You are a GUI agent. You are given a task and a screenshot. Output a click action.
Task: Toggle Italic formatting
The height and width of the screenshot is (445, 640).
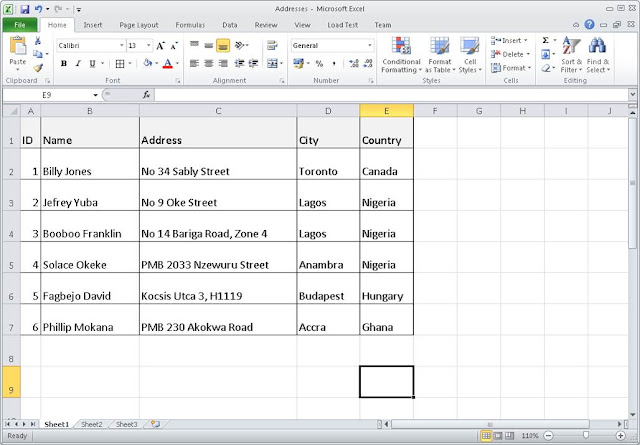tap(78, 63)
